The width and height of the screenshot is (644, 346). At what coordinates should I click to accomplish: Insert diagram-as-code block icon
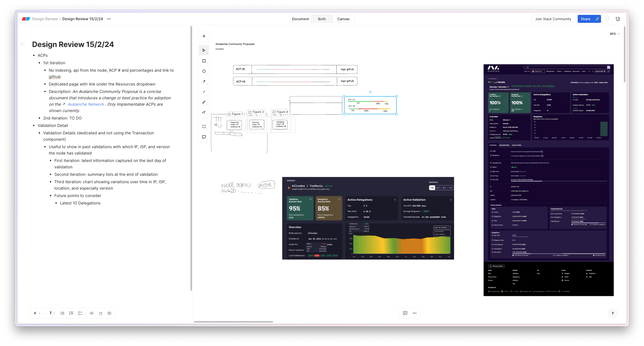pyautogui.click(x=101, y=313)
